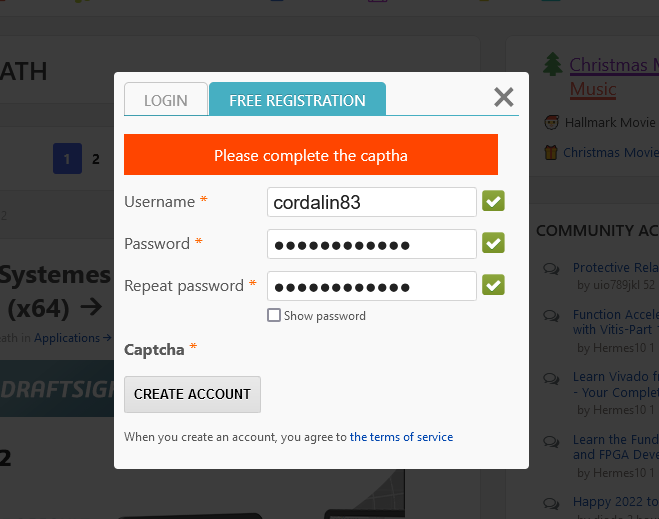
Task: Click the Christmas tree icon
Action: click(x=552, y=66)
